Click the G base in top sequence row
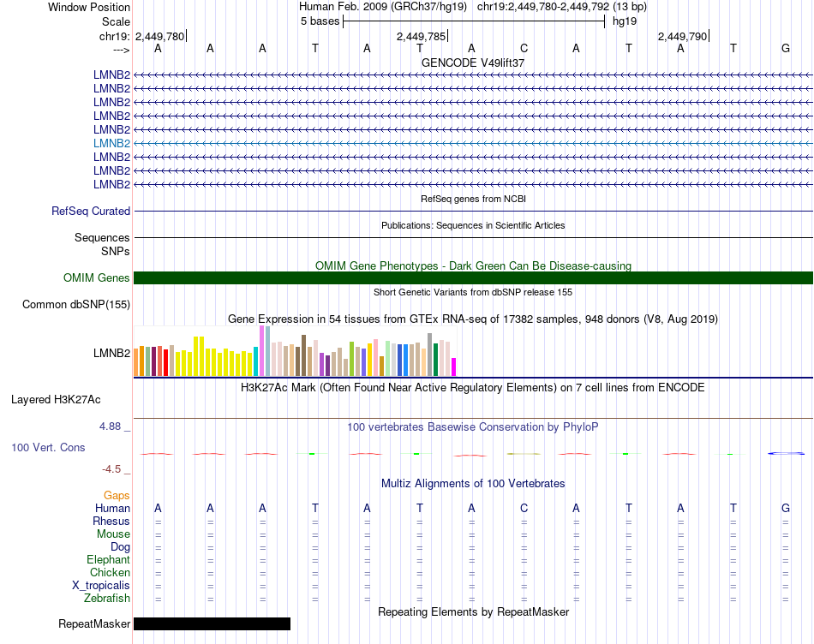The image size is (814, 644). click(786, 48)
